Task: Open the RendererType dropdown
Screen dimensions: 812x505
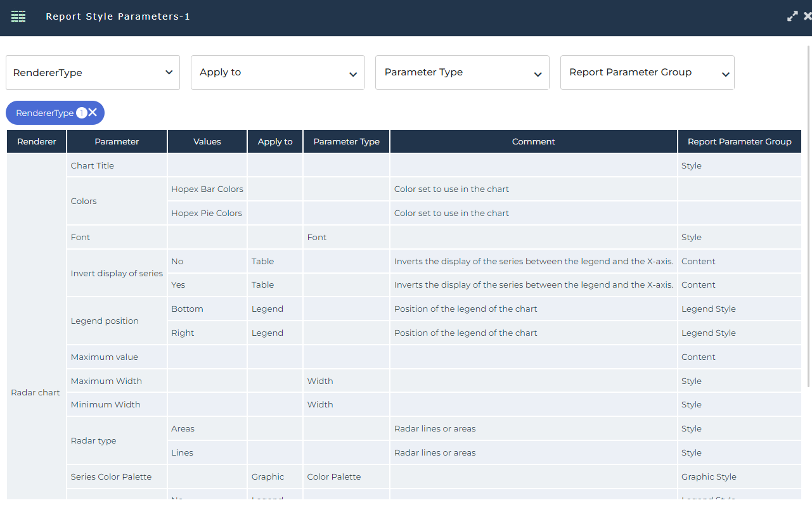Action: (93, 73)
